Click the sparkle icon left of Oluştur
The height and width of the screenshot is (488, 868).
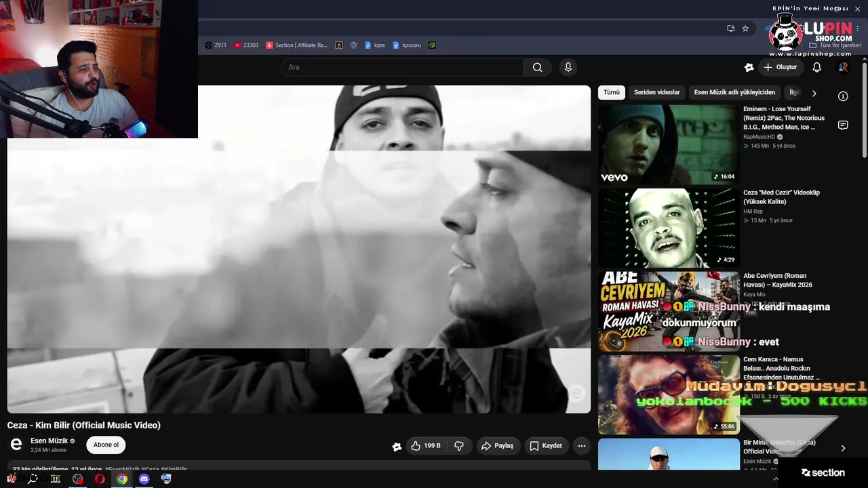[749, 67]
